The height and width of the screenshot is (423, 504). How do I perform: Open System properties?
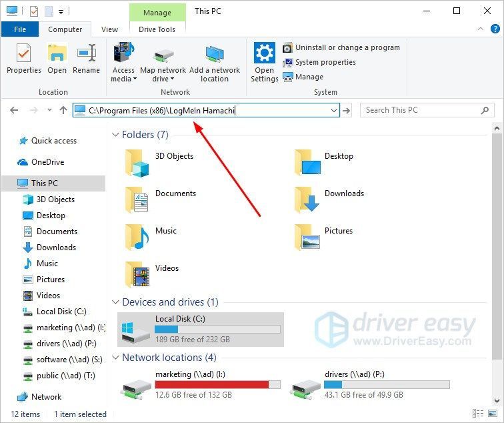pos(319,62)
